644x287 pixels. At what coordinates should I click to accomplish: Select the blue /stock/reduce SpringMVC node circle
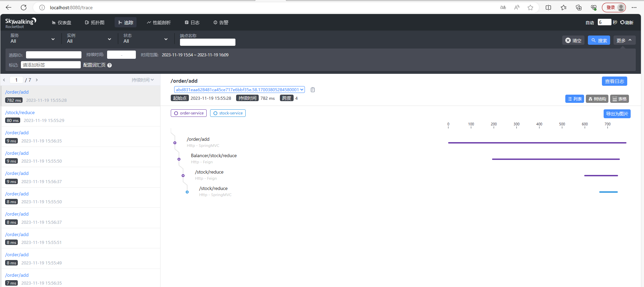(x=187, y=192)
